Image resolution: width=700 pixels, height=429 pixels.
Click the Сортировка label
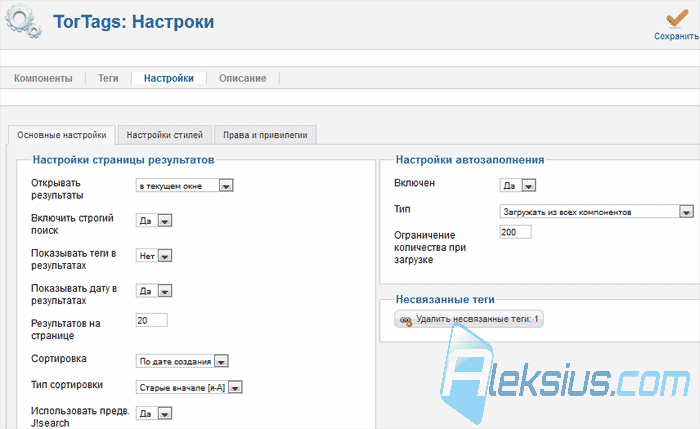click(58, 358)
